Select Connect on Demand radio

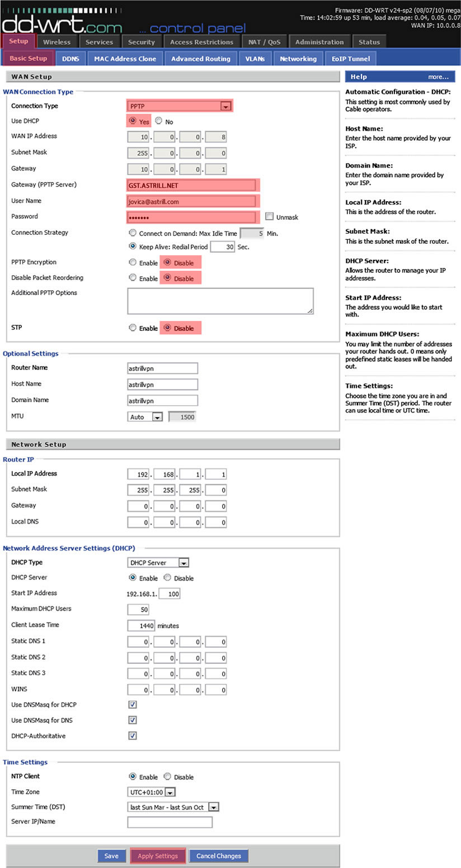tap(132, 233)
